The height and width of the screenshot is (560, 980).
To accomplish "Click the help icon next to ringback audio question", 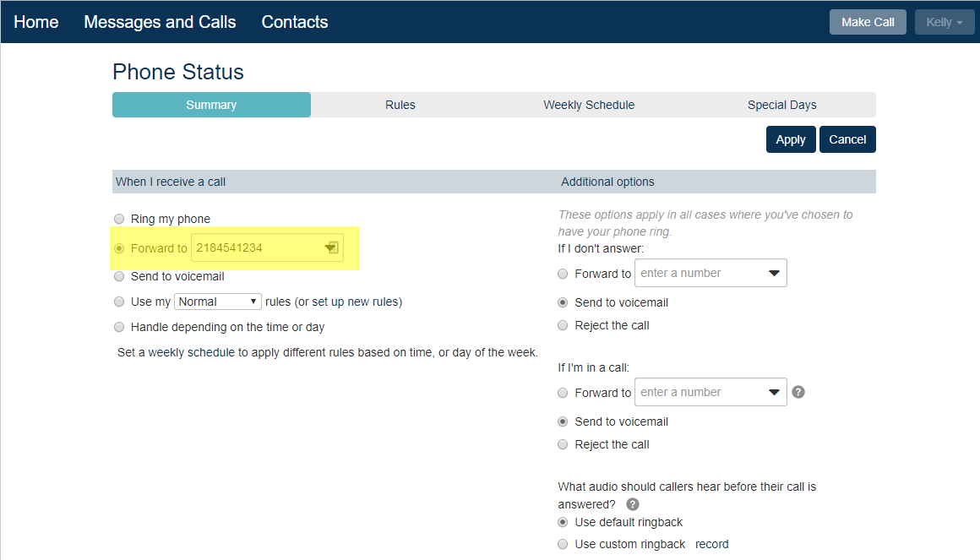I will point(633,504).
